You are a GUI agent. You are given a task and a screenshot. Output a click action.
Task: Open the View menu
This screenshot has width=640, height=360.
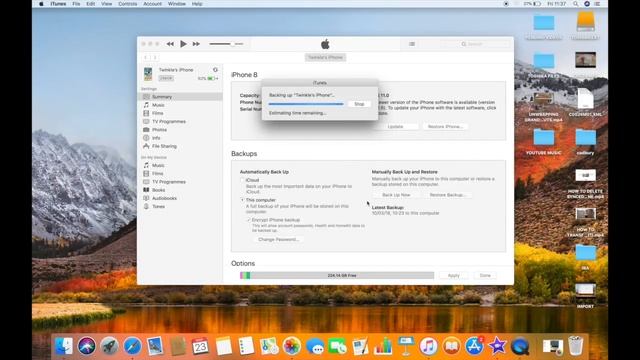107,4
